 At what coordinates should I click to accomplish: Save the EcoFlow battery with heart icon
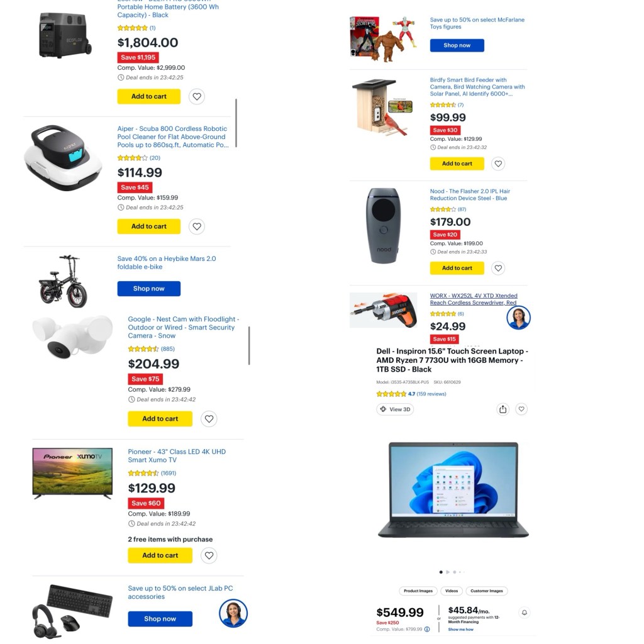click(x=197, y=96)
